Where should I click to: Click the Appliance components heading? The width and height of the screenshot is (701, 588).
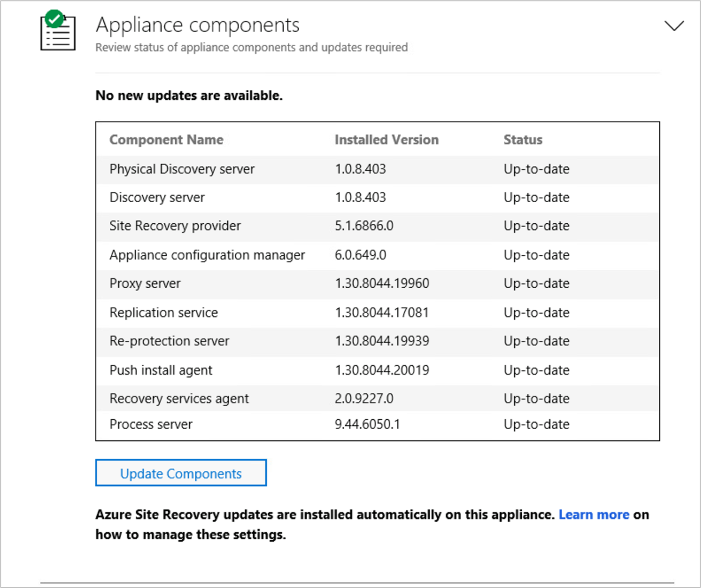pos(198,25)
